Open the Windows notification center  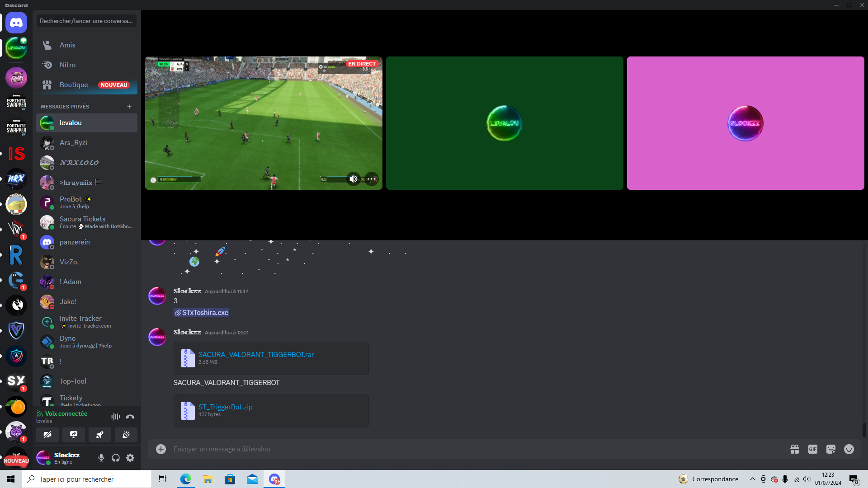click(854, 479)
